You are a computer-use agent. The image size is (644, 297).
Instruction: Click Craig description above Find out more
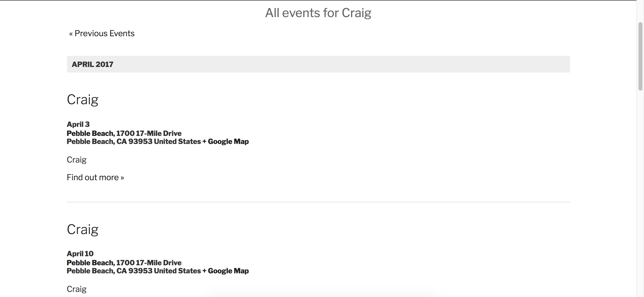click(x=77, y=160)
